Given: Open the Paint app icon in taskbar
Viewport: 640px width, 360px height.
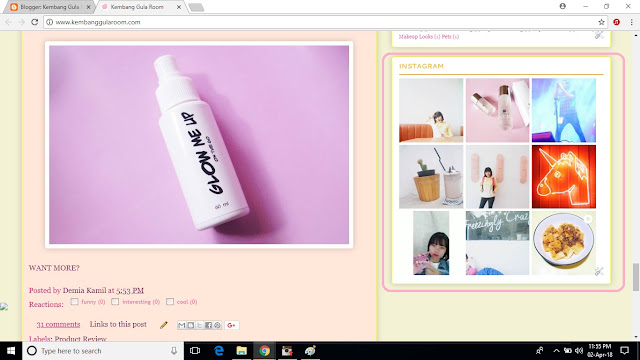Looking at the screenshot, I should (x=310, y=351).
